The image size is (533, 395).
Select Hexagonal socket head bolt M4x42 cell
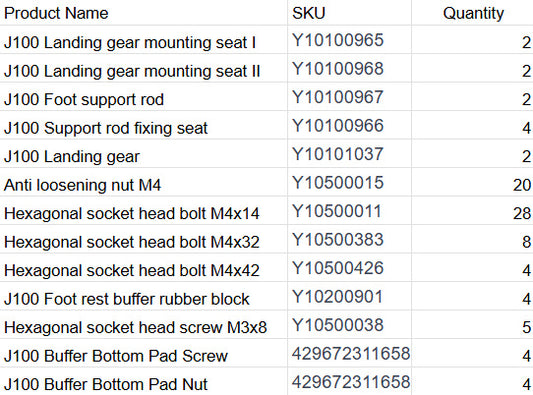click(143, 268)
